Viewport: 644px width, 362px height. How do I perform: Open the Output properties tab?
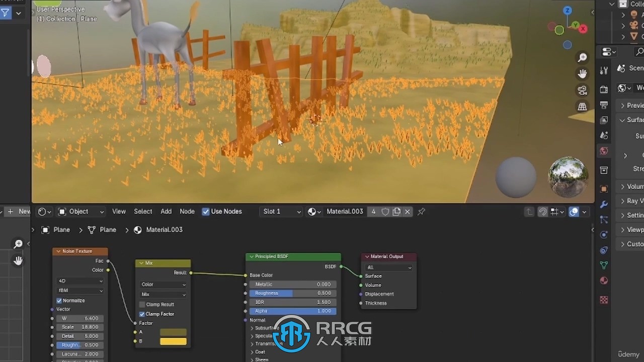pyautogui.click(x=604, y=105)
